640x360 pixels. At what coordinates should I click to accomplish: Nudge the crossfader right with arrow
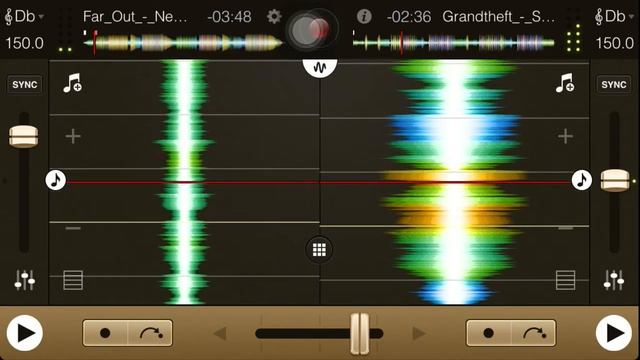coord(419,333)
